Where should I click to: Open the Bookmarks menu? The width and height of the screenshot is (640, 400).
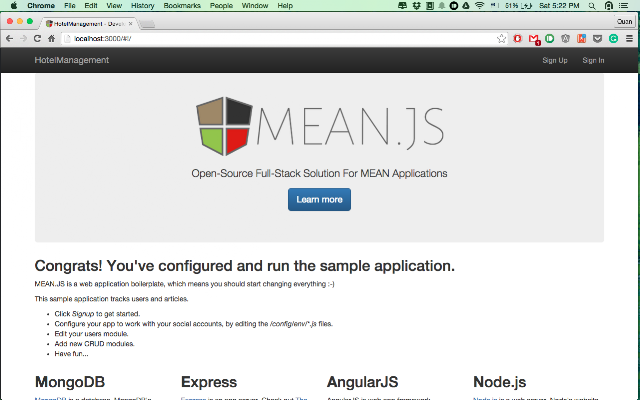click(x=182, y=6)
